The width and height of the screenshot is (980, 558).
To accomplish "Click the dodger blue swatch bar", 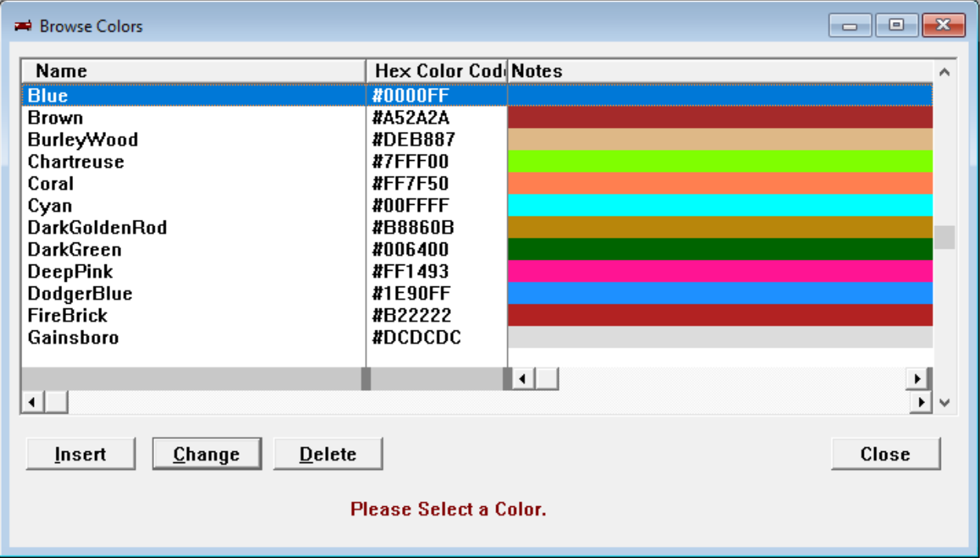I will click(x=720, y=294).
